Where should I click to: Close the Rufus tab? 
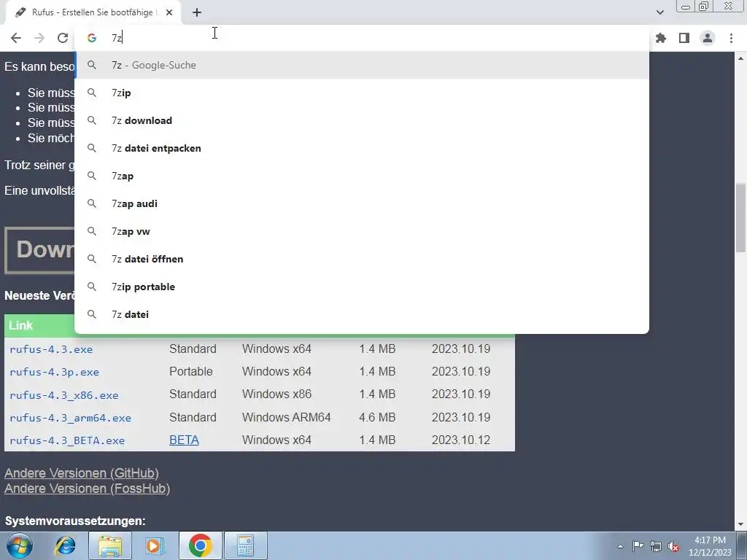169,12
